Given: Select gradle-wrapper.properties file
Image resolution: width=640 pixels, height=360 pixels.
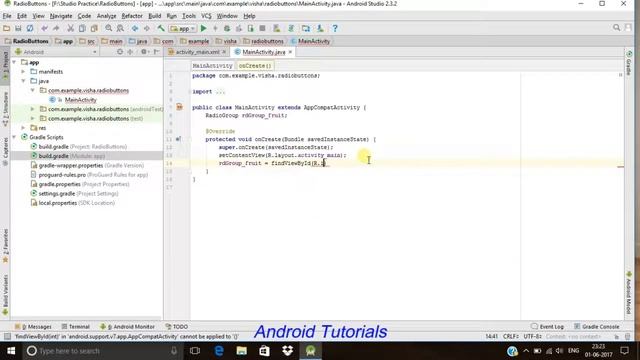Looking at the screenshot, I should click(91, 165).
